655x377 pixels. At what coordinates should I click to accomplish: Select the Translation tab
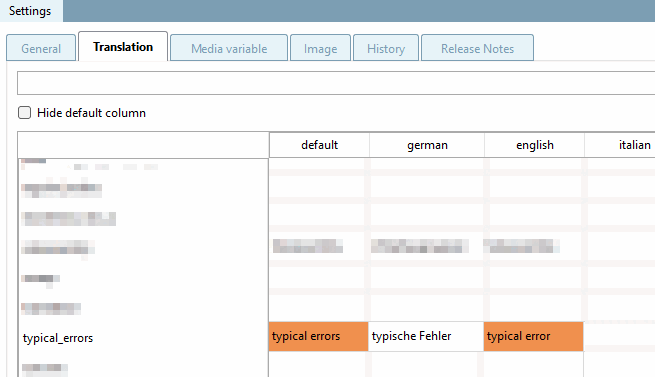point(123,46)
